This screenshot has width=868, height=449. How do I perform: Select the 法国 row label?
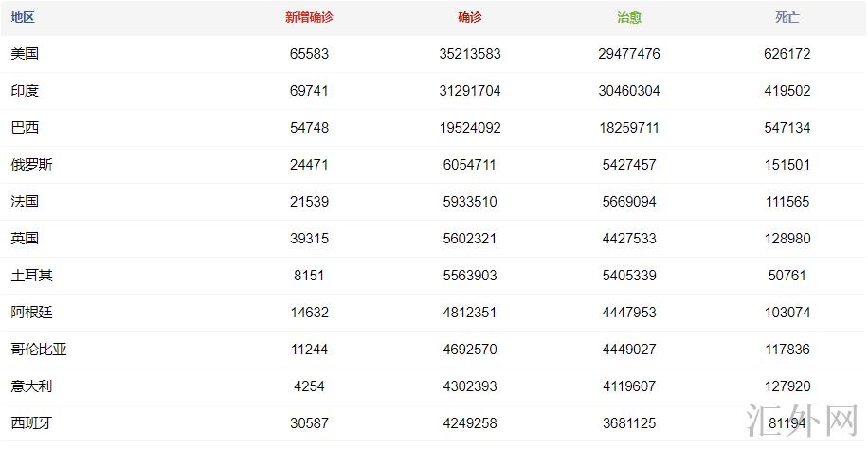coord(25,202)
